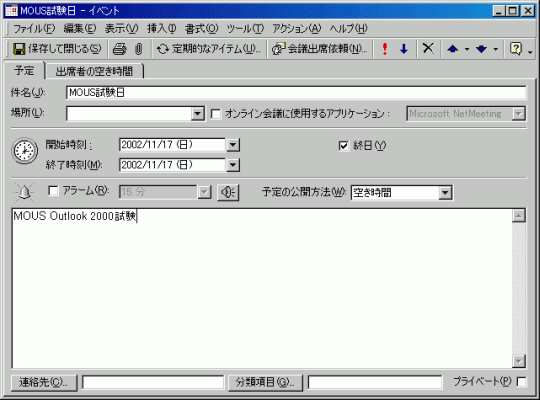Delete the event using the X icon
The width and height of the screenshot is (540, 400).
point(428,48)
